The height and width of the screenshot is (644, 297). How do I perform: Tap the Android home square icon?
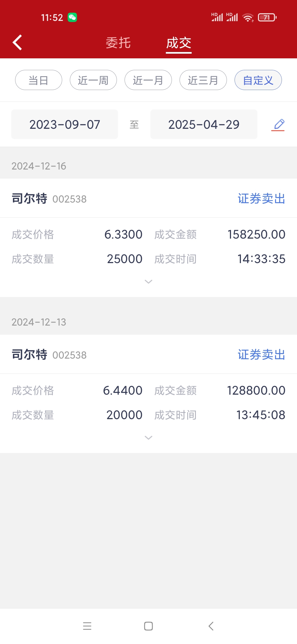click(x=148, y=626)
